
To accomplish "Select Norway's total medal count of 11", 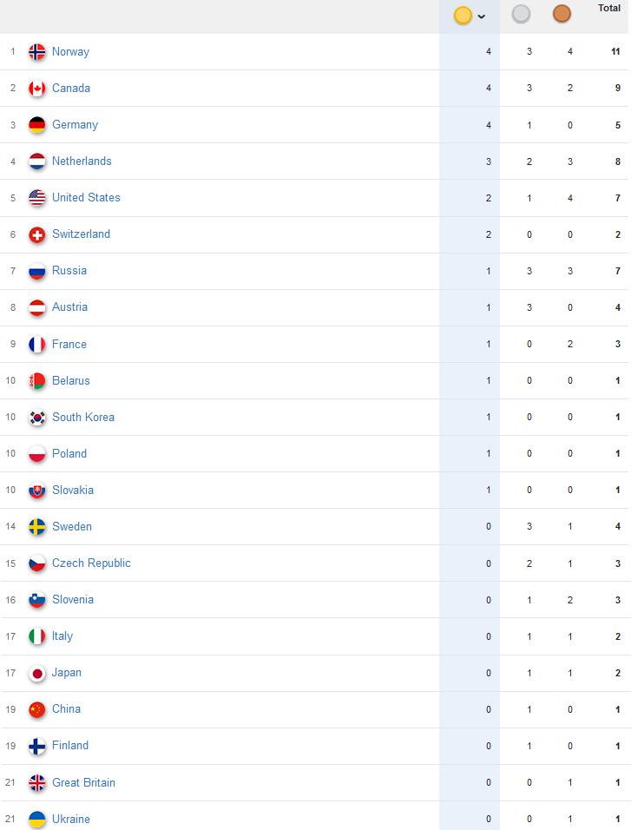I will (x=615, y=52).
